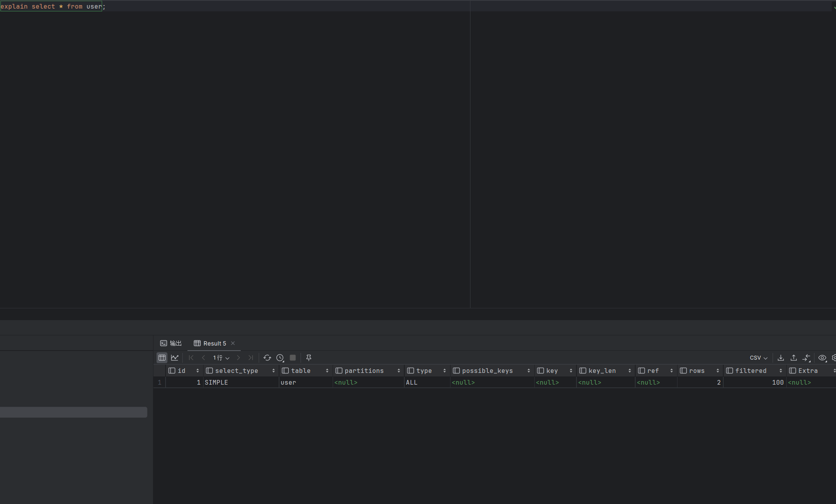Click the rows column header
This screenshot has width=836, height=504.
click(x=697, y=371)
